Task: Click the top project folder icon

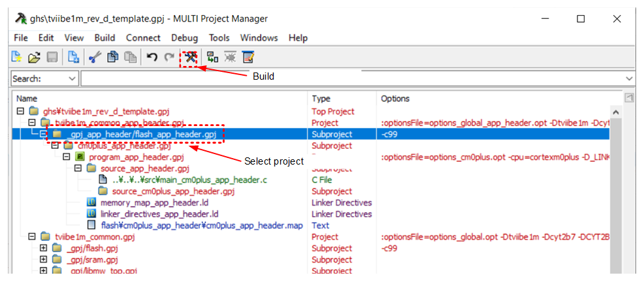Action: 34,111
